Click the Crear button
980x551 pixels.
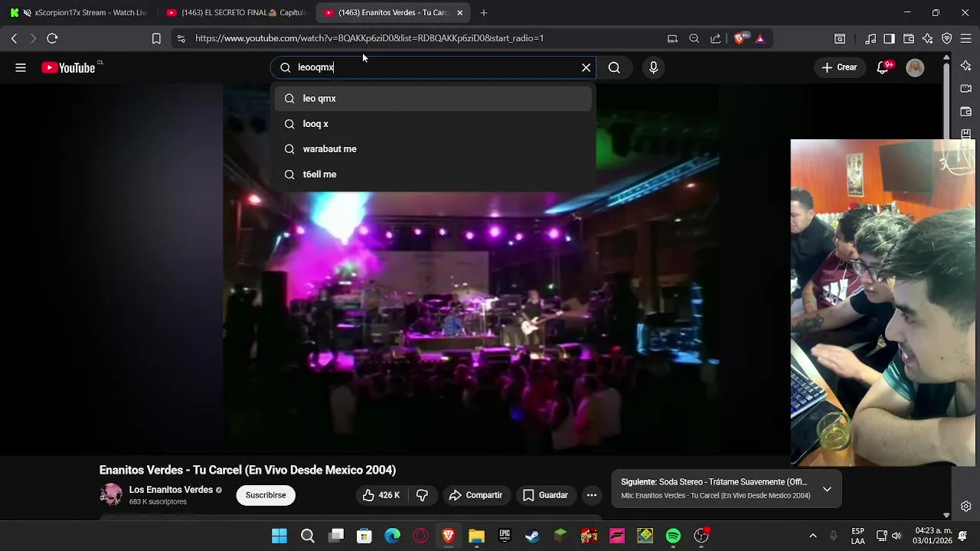[x=839, y=67]
